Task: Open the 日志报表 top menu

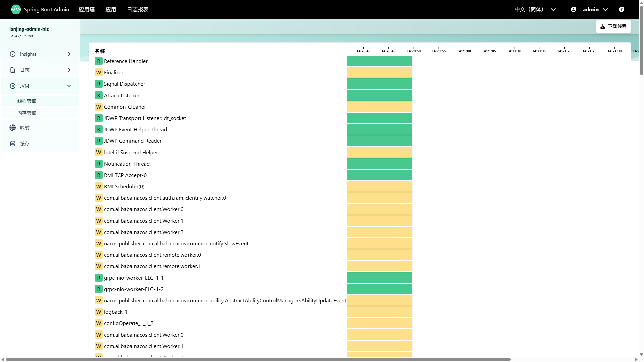Action: [138, 9]
